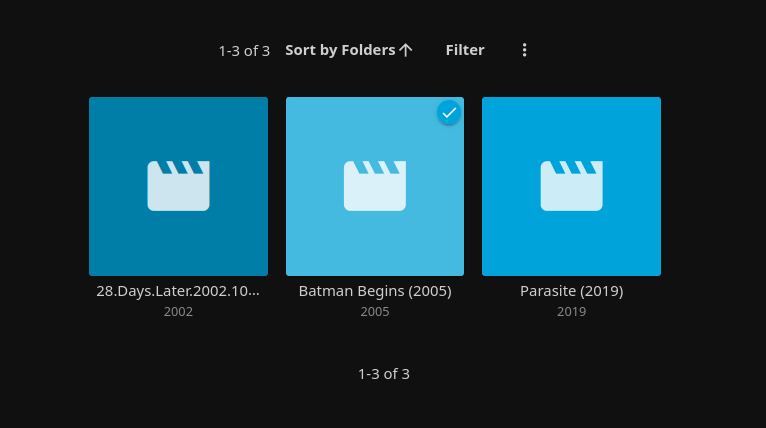
Task: Click the 28.Days.Later.2002 title link
Action: tap(178, 291)
